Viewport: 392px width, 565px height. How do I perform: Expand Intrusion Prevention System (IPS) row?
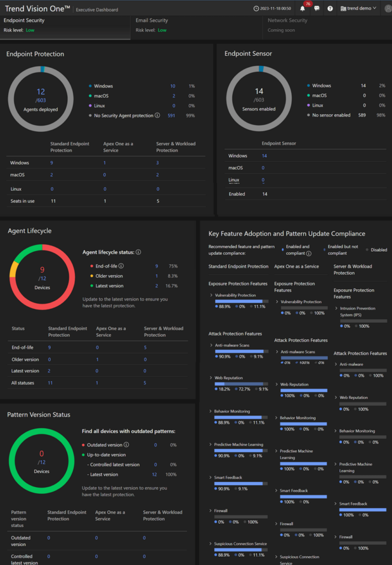pos(336,308)
